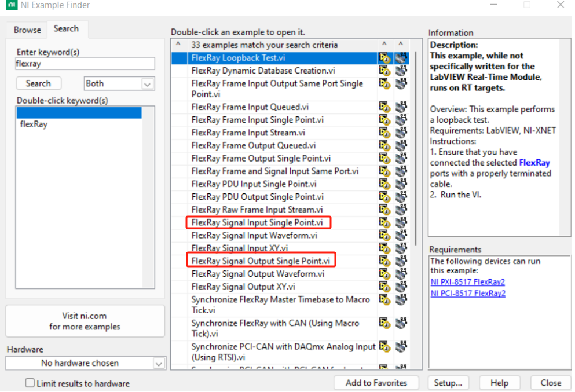Click Add to Favorites button
Viewport: 575px width, 392px height.
(x=376, y=383)
